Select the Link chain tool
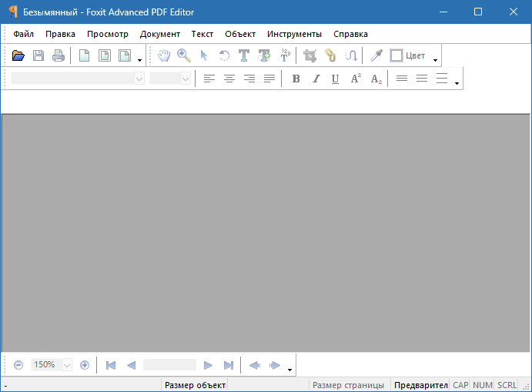 (x=330, y=55)
